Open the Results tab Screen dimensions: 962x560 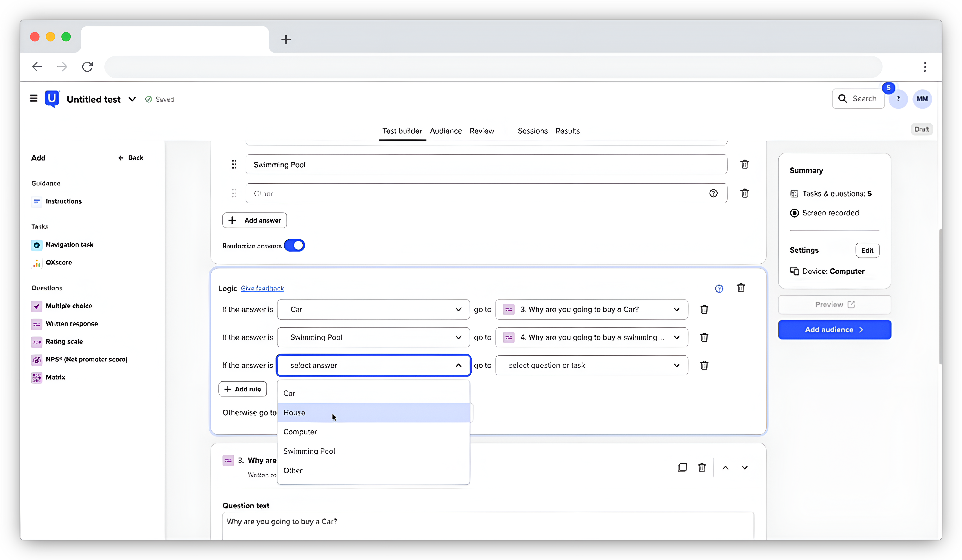(568, 131)
